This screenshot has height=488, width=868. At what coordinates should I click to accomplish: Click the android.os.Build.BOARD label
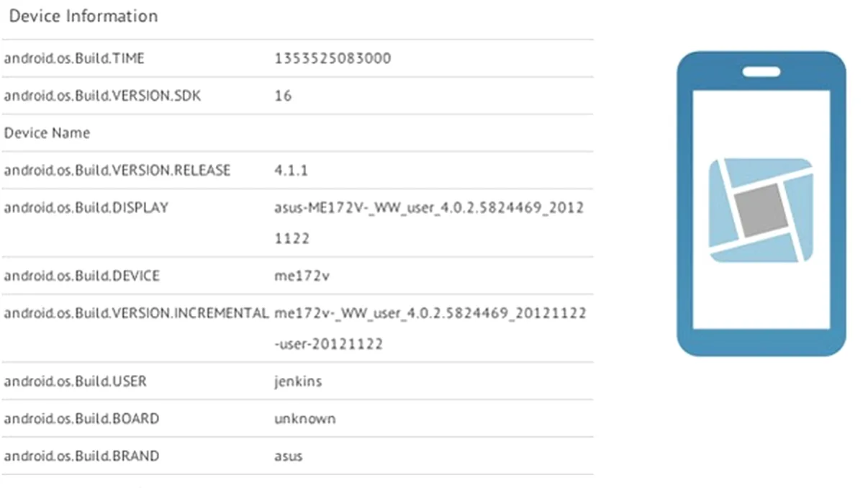[81, 418]
